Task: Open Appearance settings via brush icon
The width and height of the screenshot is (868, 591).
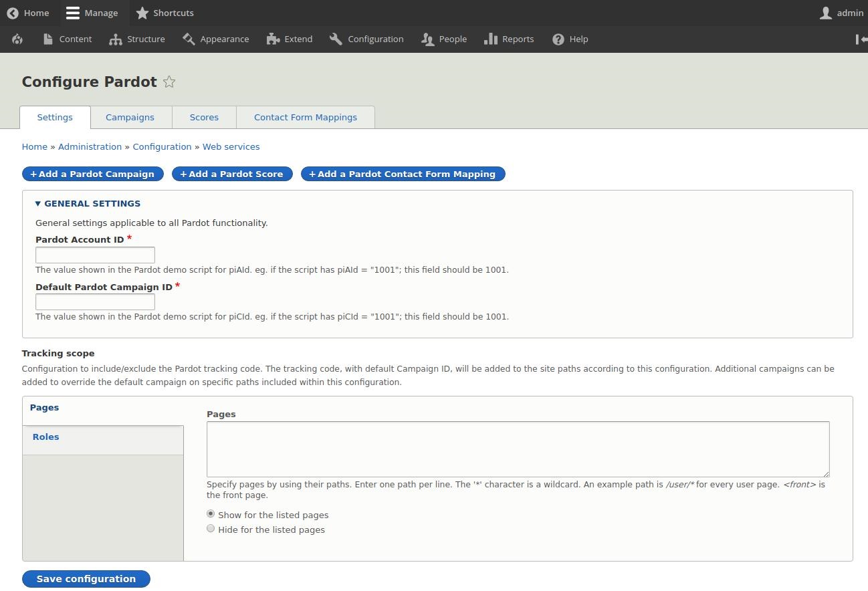Action: click(188, 39)
